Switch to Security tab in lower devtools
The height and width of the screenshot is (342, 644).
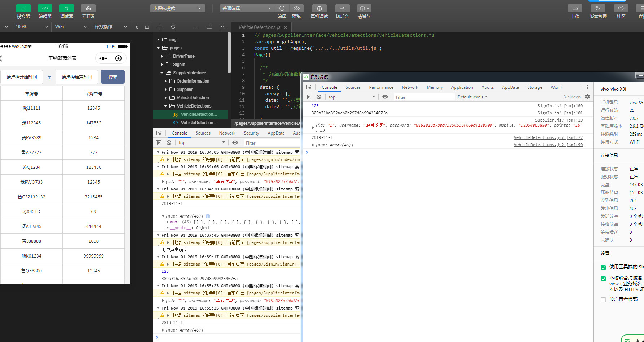[251, 133]
